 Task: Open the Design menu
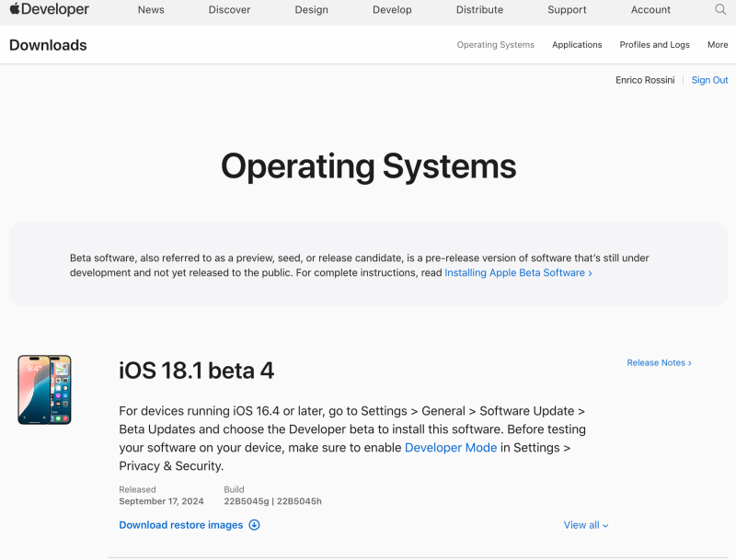(x=311, y=10)
